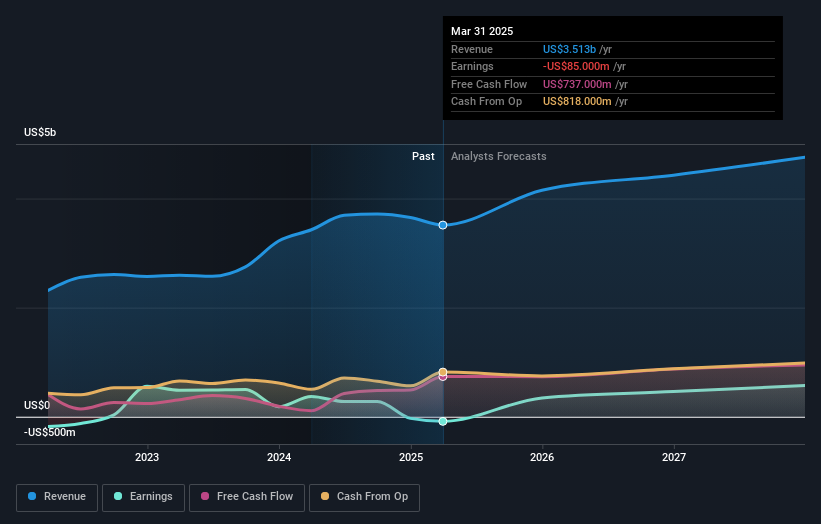This screenshot has height=524, width=821.
Task: Toggle the Cash From Op legend button
Action: click(x=364, y=497)
